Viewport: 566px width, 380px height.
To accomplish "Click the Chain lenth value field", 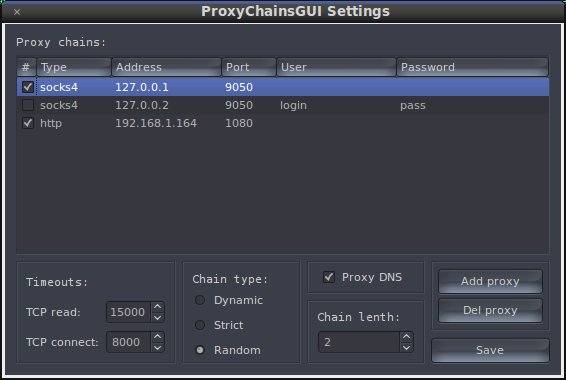I will pos(359,342).
